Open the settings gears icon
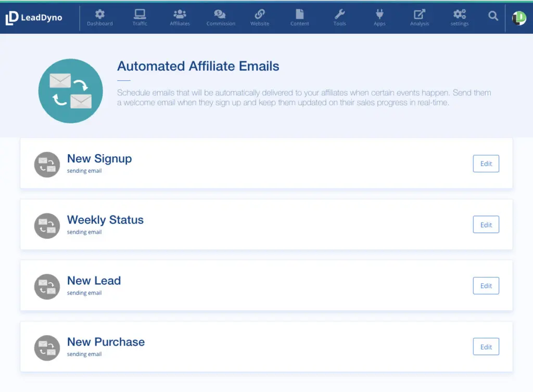This screenshot has height=392, width=533. pyautogui.click(x=460, y=15)
